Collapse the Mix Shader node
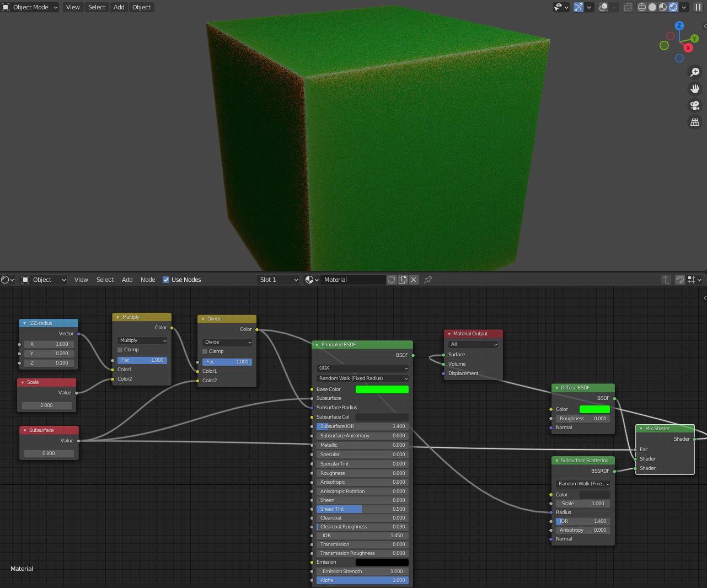 (x=641, y=429)
